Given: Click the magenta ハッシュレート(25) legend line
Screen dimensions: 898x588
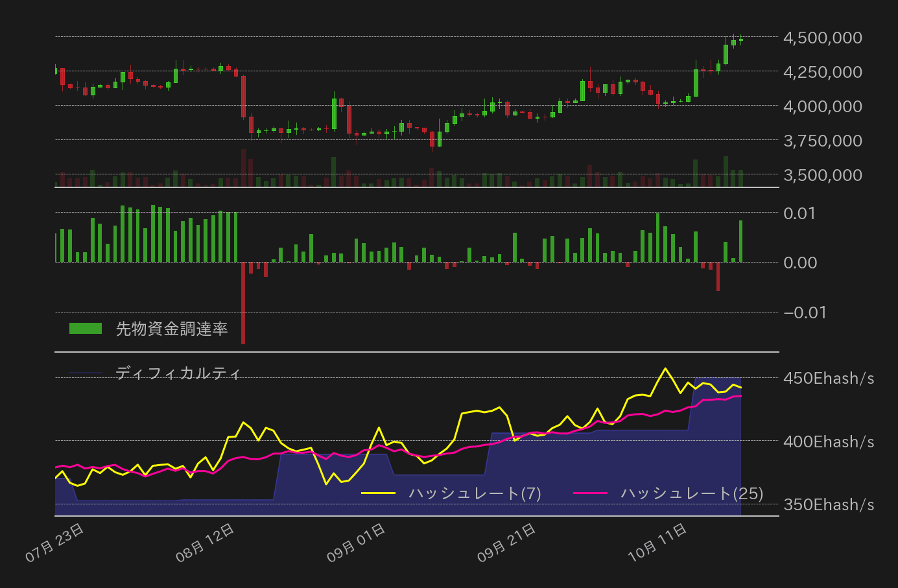Looking at the screenshot, I should coord(590,493).
